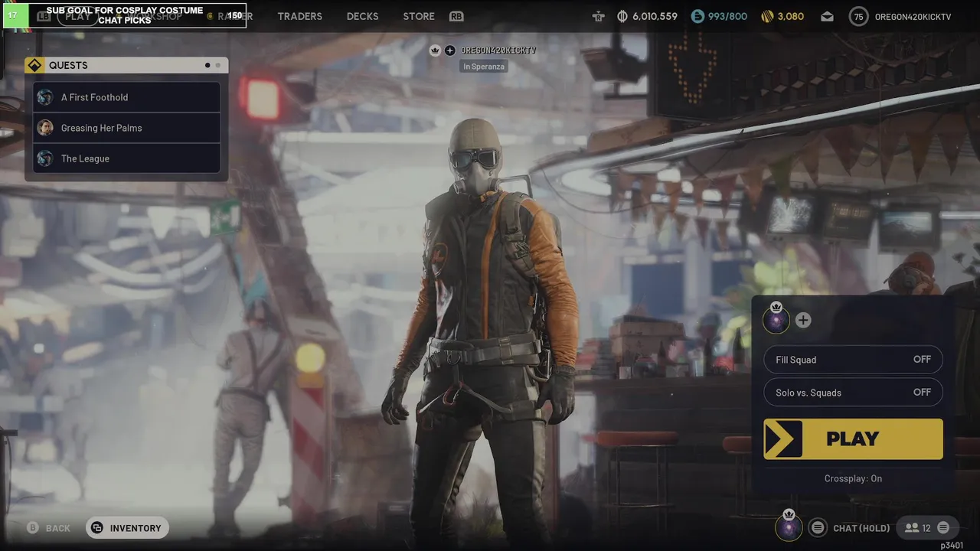Open The League quest
Viewport: 980px width, 551px height.
(126, 158)
